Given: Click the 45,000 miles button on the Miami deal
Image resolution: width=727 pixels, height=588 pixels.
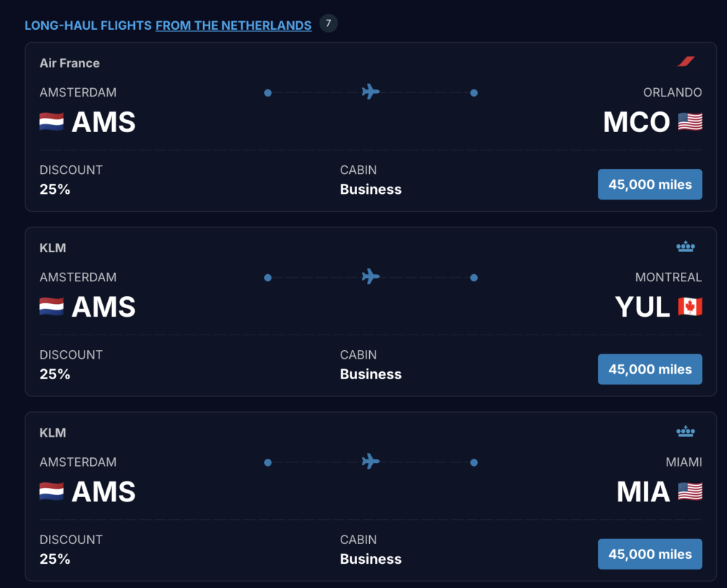Looking at the screenshot, I should point(650,554).
